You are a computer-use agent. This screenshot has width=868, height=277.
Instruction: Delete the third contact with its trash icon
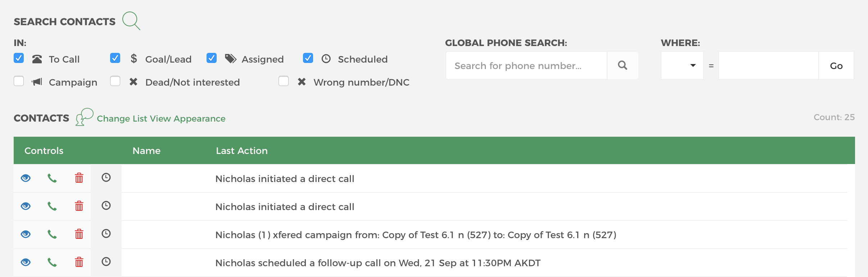pos(79,234)
